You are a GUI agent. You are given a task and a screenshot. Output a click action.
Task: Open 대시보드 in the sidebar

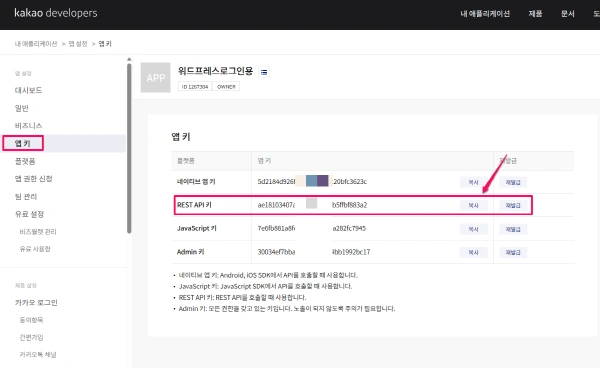click(28, 90)
